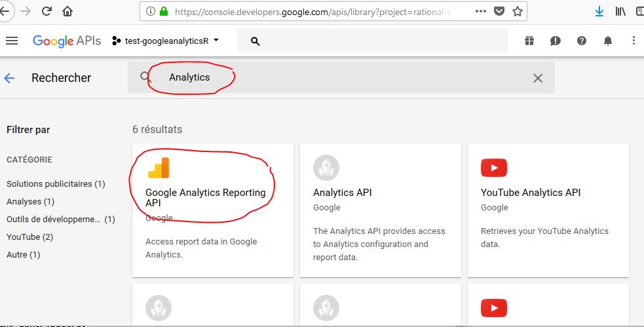Go to the browser home page icon
Screen dimensions: 644x327
[67, 11]
